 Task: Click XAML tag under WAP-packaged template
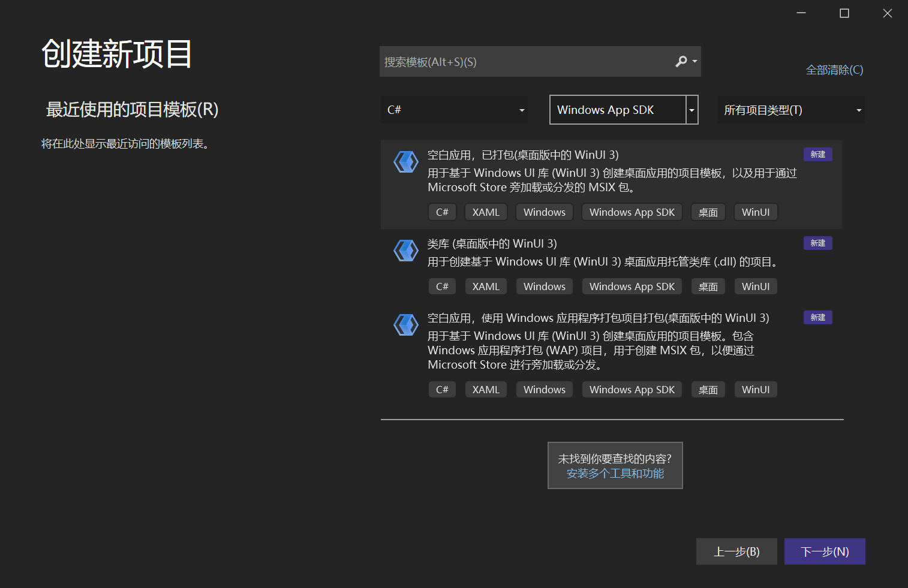pos(486,390)
